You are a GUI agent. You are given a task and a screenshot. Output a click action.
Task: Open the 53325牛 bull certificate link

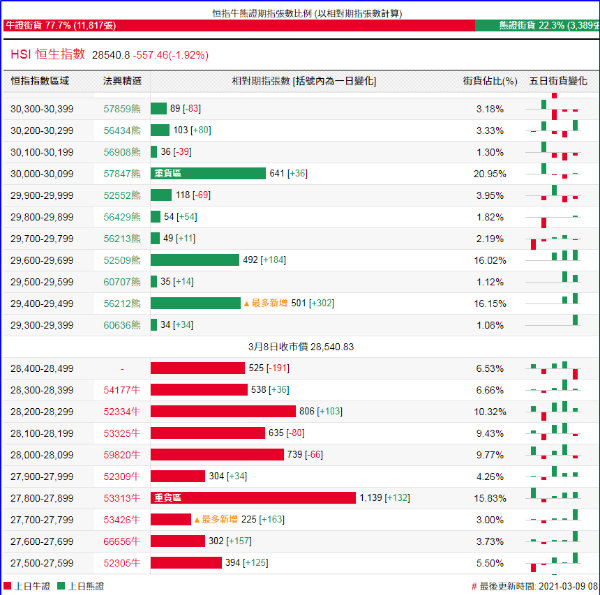click(122, 433)
